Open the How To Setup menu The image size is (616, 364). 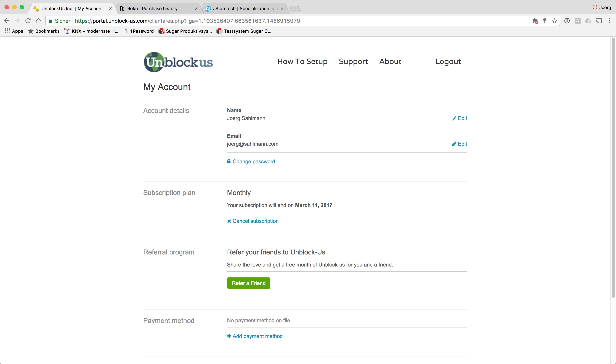[x=302, y=61]
